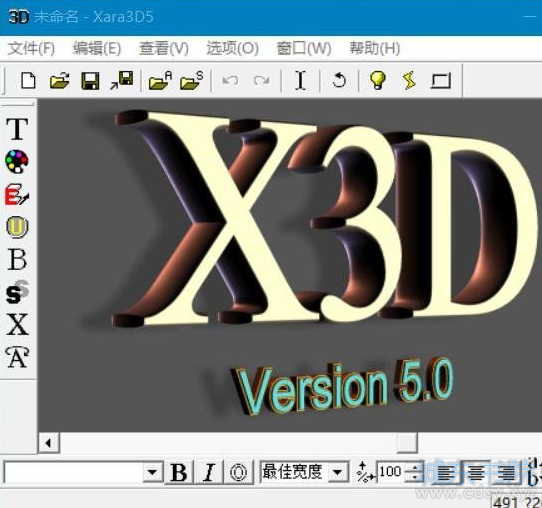Align text left
Screen dimensions: 542x508
click(445, 473)
